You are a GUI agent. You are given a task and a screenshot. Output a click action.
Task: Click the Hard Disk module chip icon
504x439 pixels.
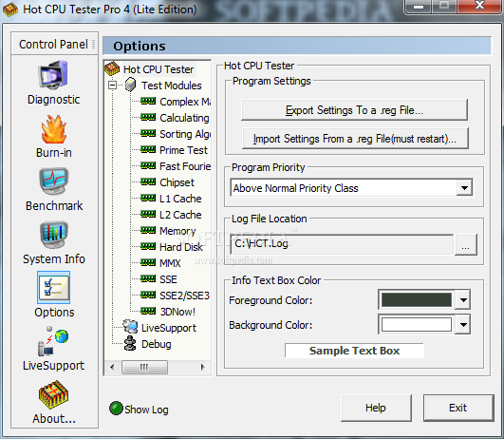tap(148, 246)
